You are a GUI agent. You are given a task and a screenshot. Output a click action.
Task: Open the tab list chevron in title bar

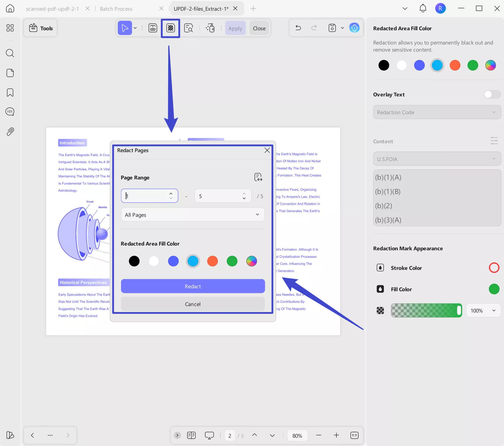click(x=405, y=8)
